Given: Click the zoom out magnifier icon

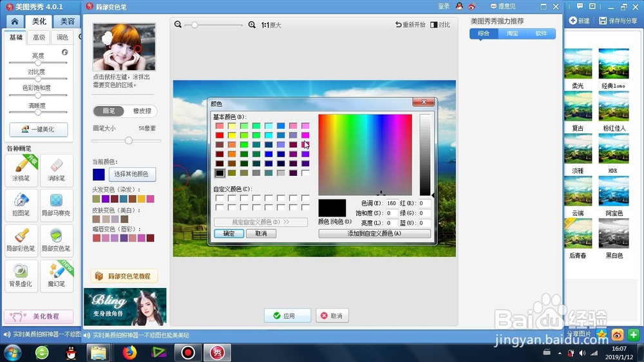Looking at the screenshot, I should click(178, 24).
